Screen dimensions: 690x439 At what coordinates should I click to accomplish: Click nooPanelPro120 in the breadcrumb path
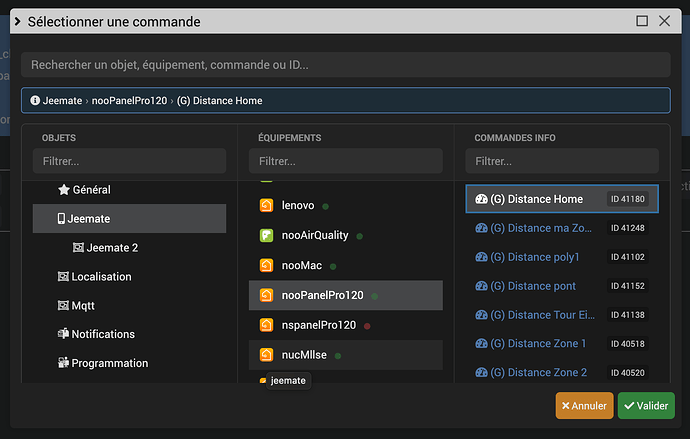[129, 101]
